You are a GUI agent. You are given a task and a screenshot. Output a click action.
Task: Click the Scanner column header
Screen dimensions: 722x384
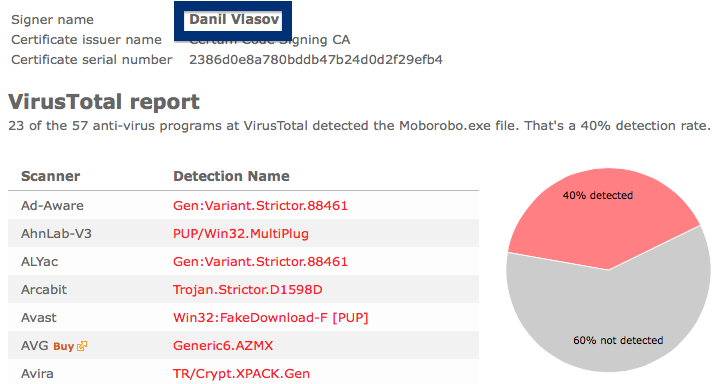[51, 176]
